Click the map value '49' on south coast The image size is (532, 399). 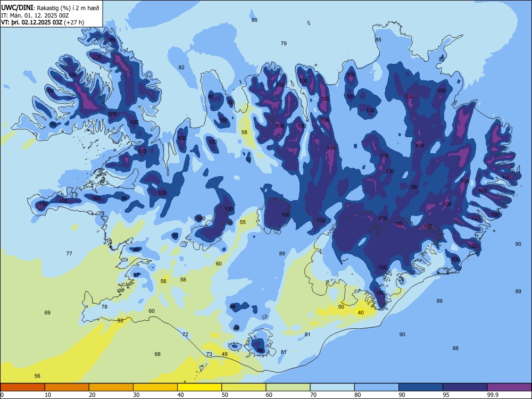point(225,354)
